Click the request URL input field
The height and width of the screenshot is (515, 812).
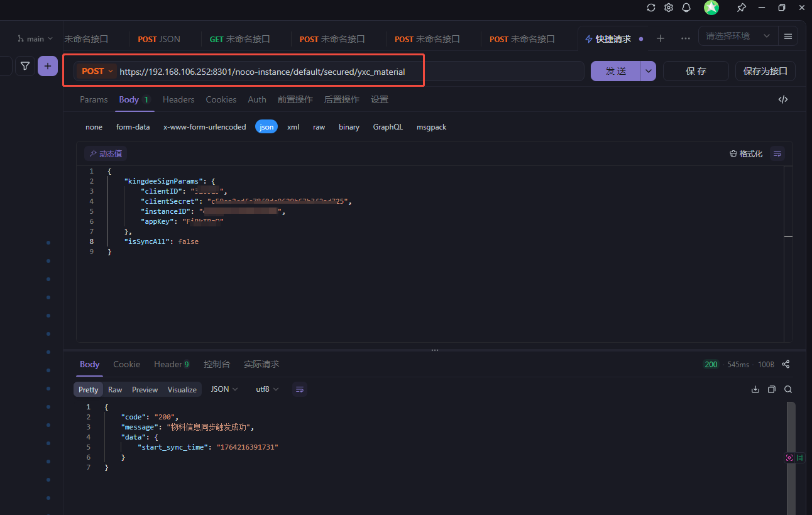[262, 72]
